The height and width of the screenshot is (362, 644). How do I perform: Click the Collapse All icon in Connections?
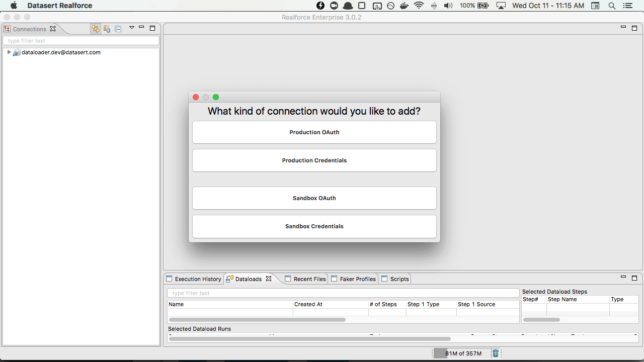point(118,29)
